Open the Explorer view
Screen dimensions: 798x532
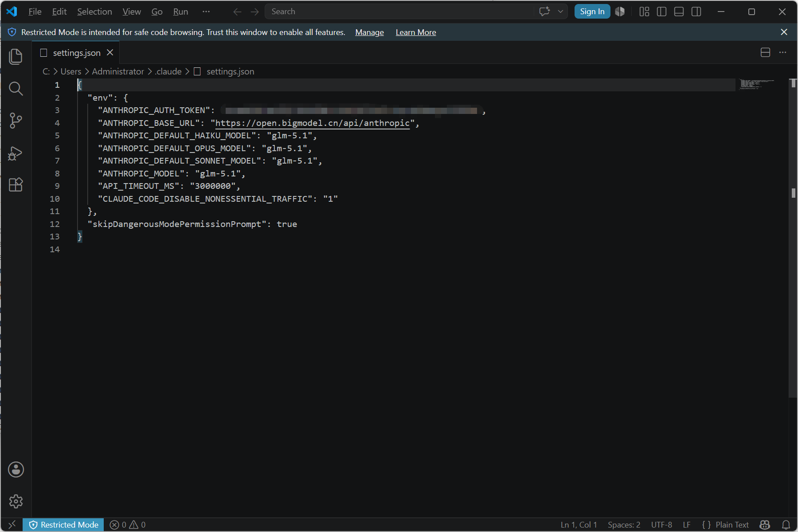click(16, 57)
